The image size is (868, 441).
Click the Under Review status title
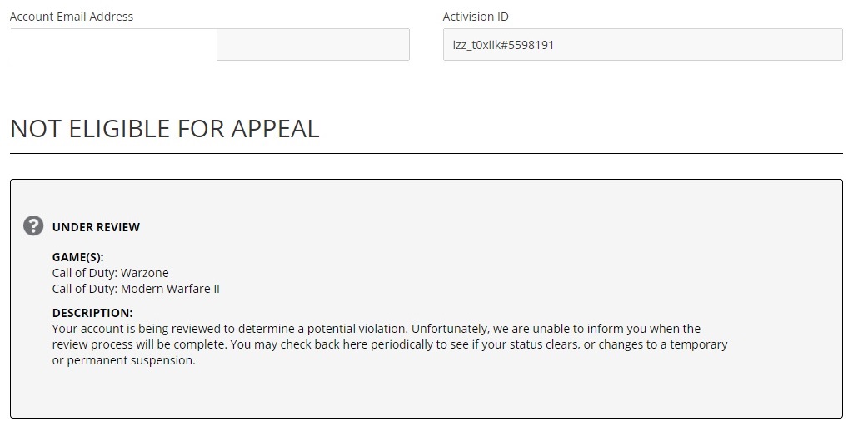pos(96,227)
